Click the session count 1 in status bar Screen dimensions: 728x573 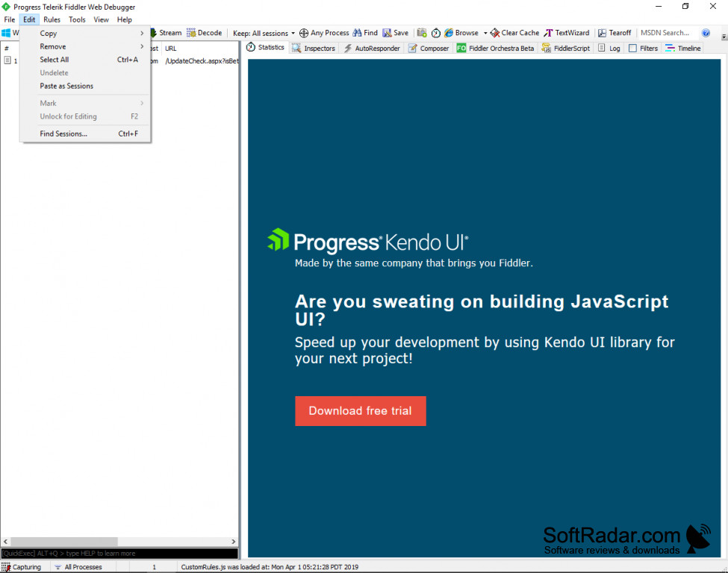point(154,567)
